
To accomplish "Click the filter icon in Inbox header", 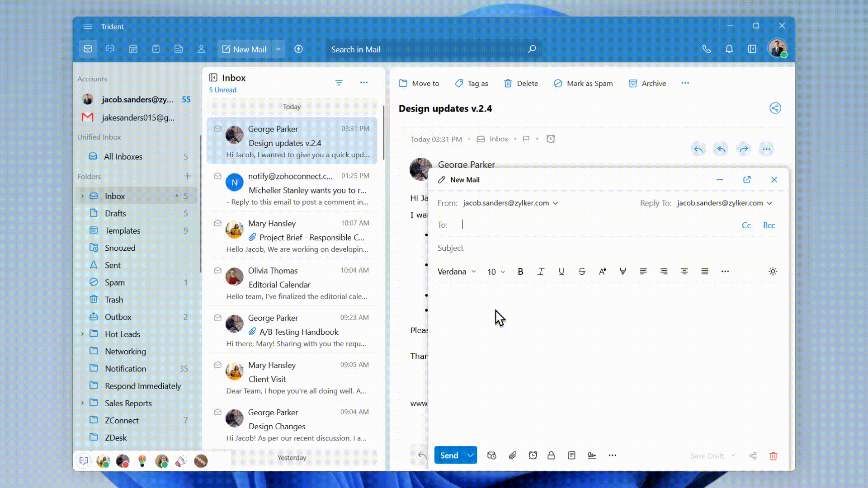I will click(339, 83).
